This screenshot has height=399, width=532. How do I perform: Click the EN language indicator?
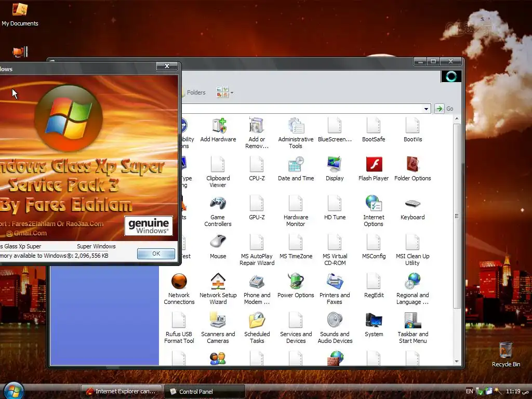469,391
